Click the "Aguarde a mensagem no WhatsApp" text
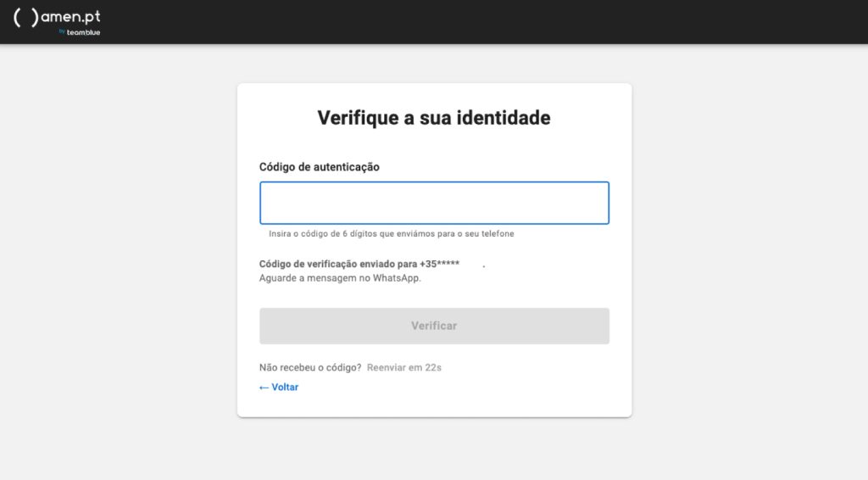The height and width of the screenshot is (480, 868). pyautogui.click(x=340, y=277)
